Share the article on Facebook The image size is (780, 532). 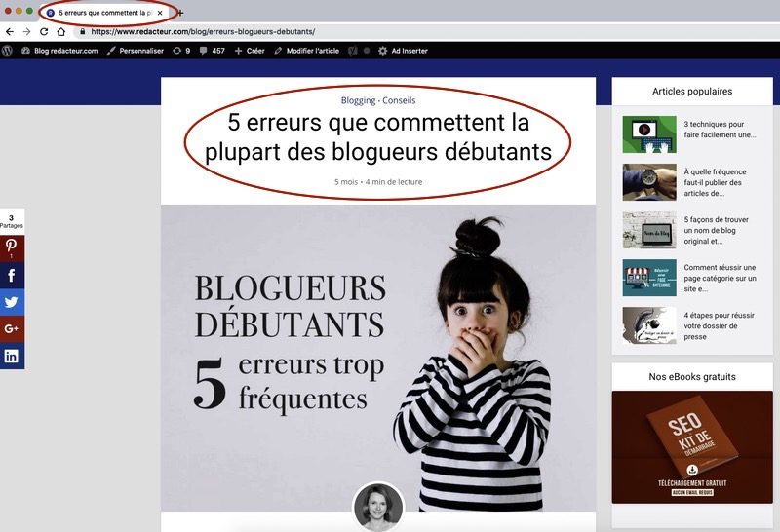[x=12, y=276]
